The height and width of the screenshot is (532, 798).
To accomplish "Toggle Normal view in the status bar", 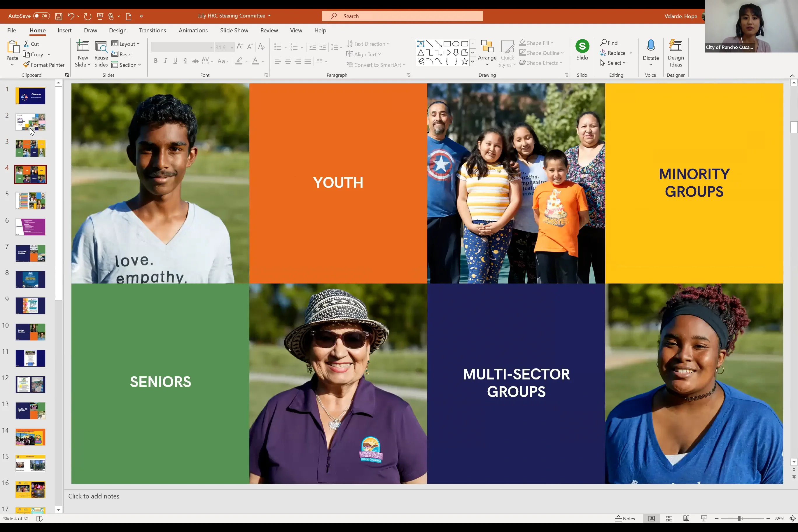I will click(651, 518).
